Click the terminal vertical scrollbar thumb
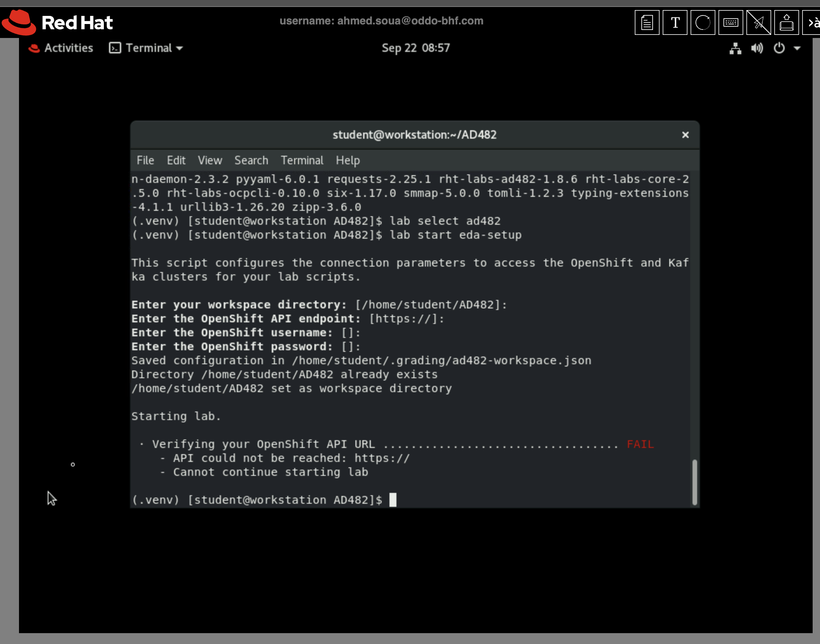The width and height of the screenshot is (820, 644). click(x=694, y=482)
